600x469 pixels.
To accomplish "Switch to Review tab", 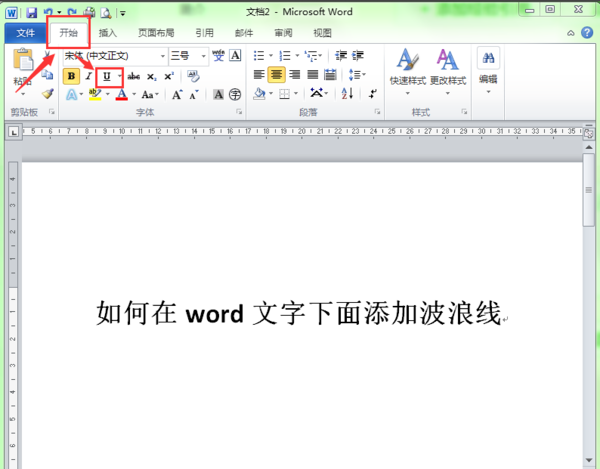I will pos(283,33).
